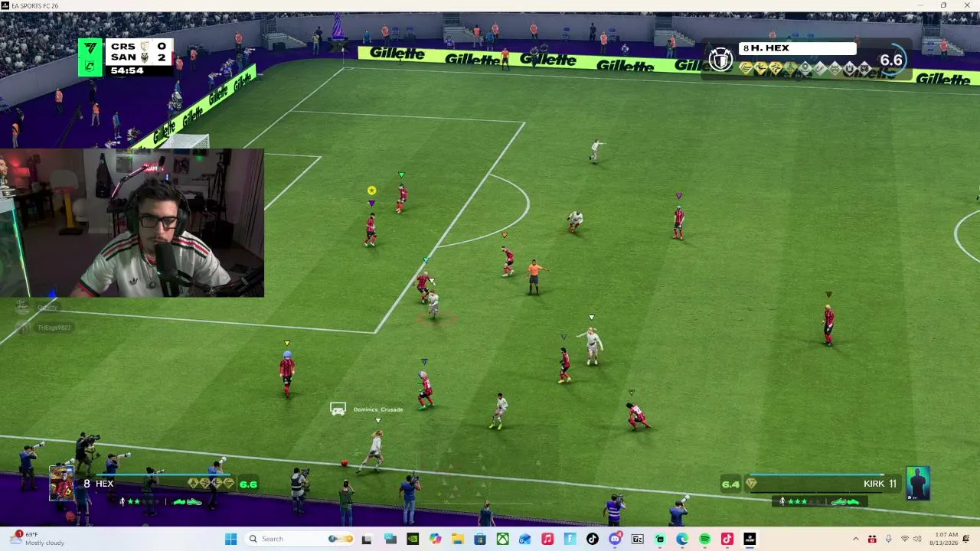Viewport: 980px width, 551px height.
Task: Open NVIDIA app from the taskbar
Action: (413, 539)
